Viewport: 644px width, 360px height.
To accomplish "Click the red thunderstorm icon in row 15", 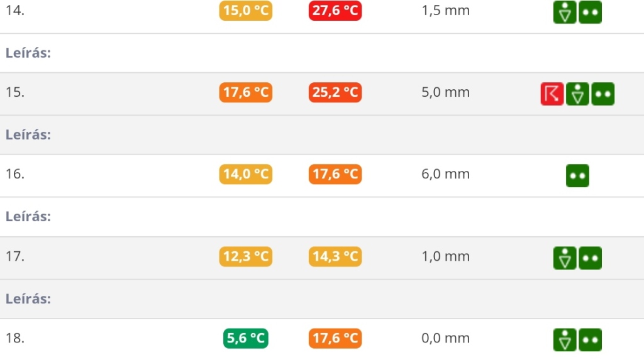I will point(552,94).
